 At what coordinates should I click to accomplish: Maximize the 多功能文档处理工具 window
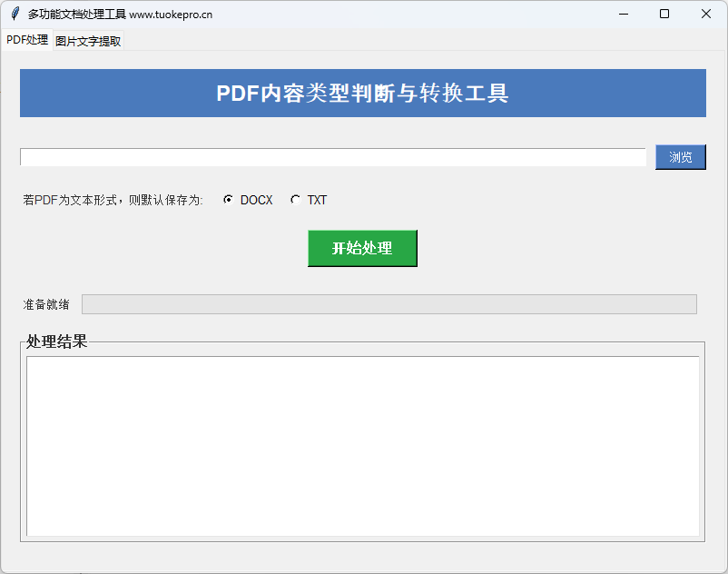tap(664, 14)
